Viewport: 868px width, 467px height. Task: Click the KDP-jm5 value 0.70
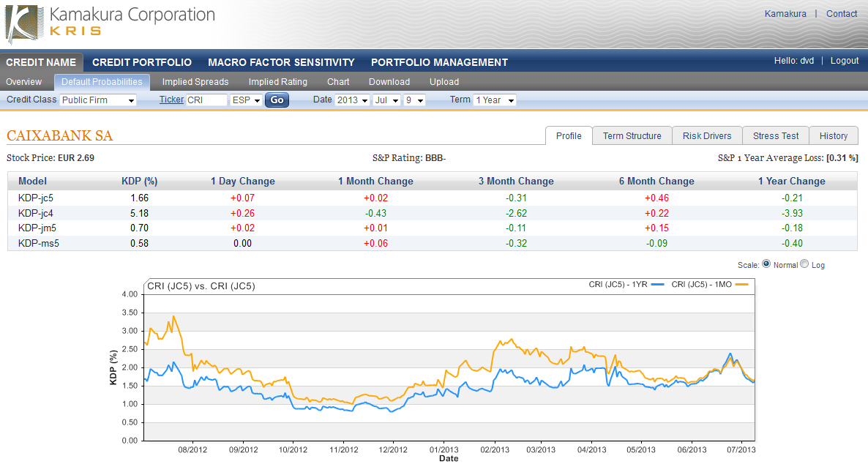[x=140, y=228]
